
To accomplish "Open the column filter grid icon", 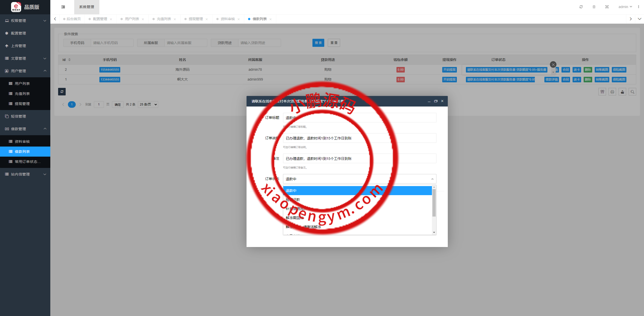I will pos(602,92).
